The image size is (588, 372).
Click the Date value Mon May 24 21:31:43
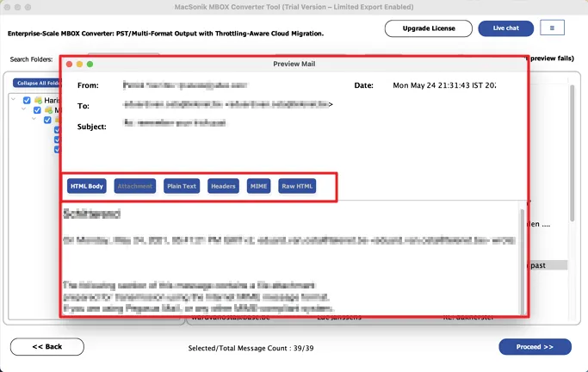point(444,85)
